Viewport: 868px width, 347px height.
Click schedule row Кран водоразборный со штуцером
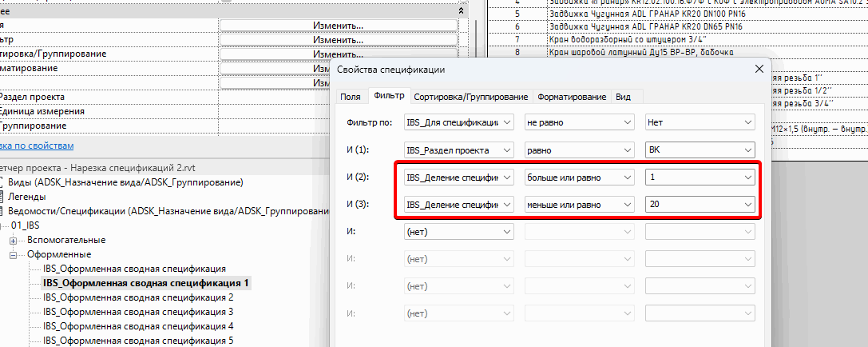(627, 39)
